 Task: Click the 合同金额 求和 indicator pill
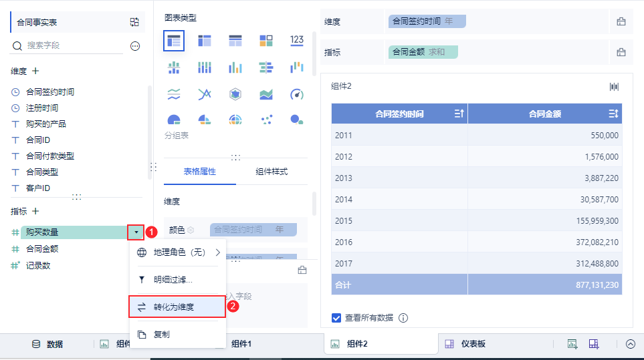click(x=423, y=52)
